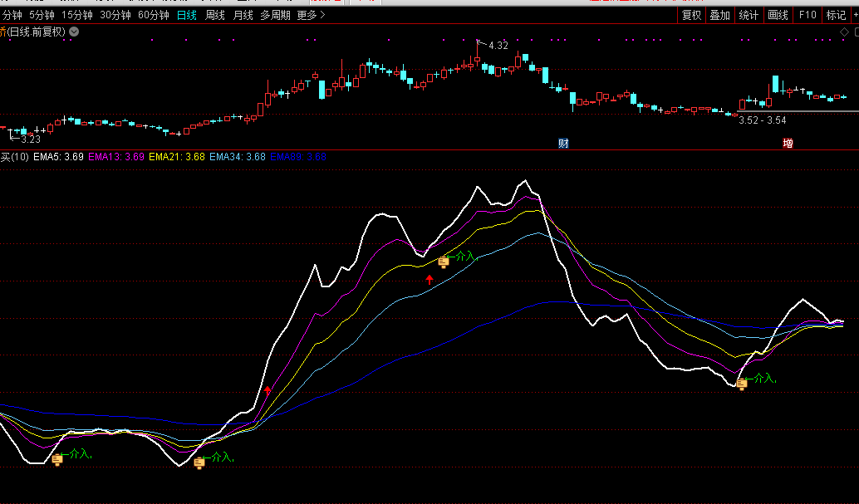Switch to the 周线 weekly tab
The width and height of the screenshot is (859, 504).
(x=215, y=15)
